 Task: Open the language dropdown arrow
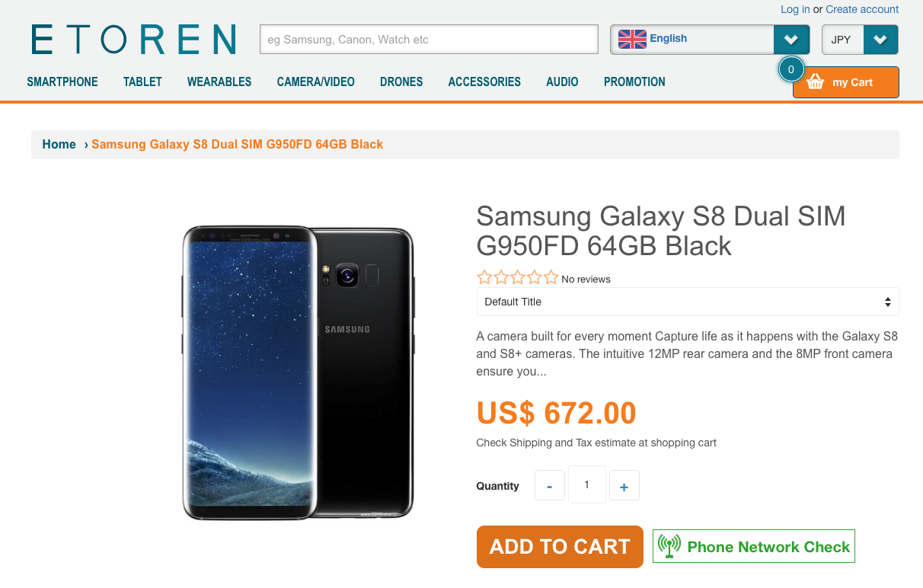coord(791,40)
